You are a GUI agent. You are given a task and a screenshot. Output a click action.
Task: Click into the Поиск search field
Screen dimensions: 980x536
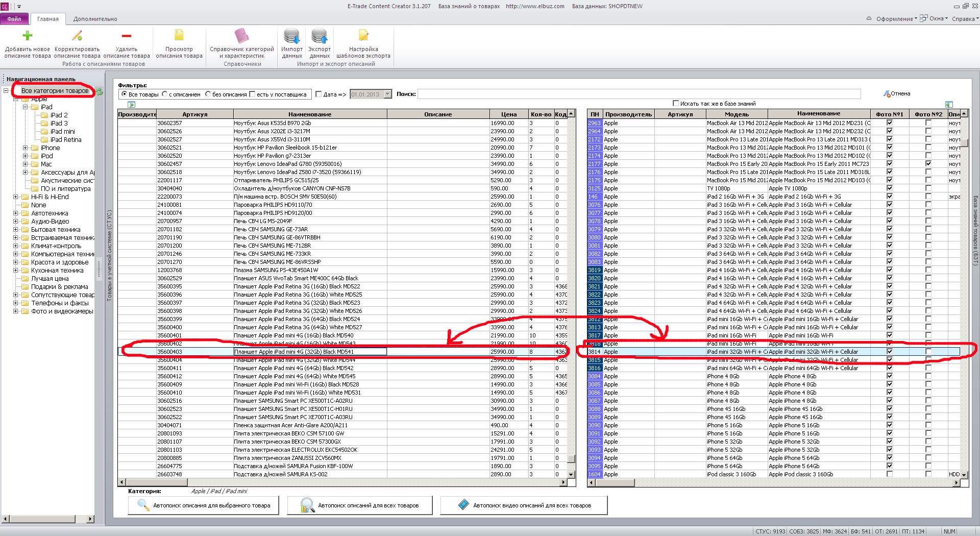(x=639, y=94)
